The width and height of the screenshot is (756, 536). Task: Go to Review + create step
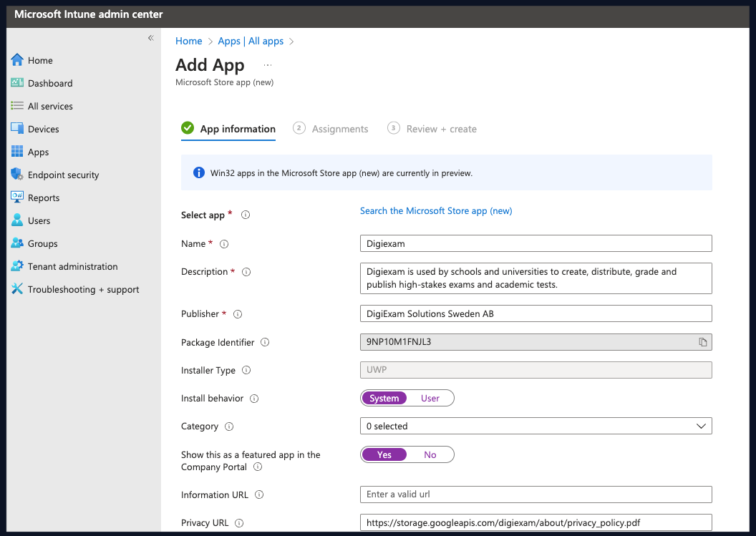[432, 129]
